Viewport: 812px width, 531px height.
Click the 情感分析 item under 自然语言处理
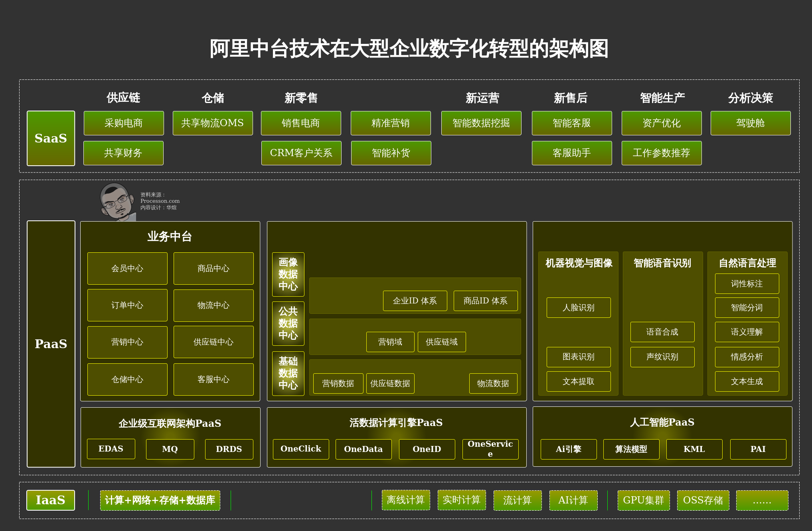click(x=747, y=357)
